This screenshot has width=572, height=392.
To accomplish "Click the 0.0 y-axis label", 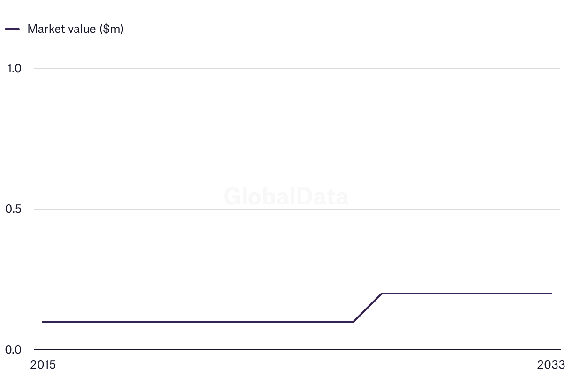I will pos(14,350).
